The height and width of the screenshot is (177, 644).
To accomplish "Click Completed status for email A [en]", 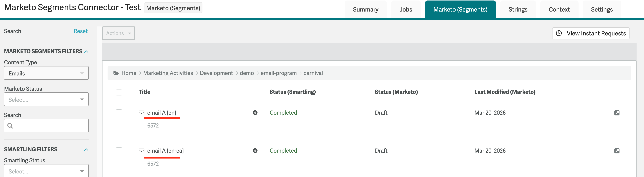I will pos(283,113).
